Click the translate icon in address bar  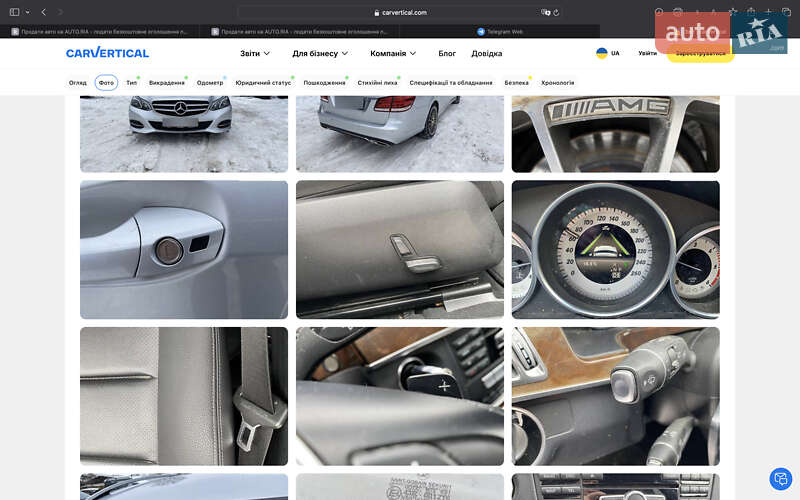[546, 12]
